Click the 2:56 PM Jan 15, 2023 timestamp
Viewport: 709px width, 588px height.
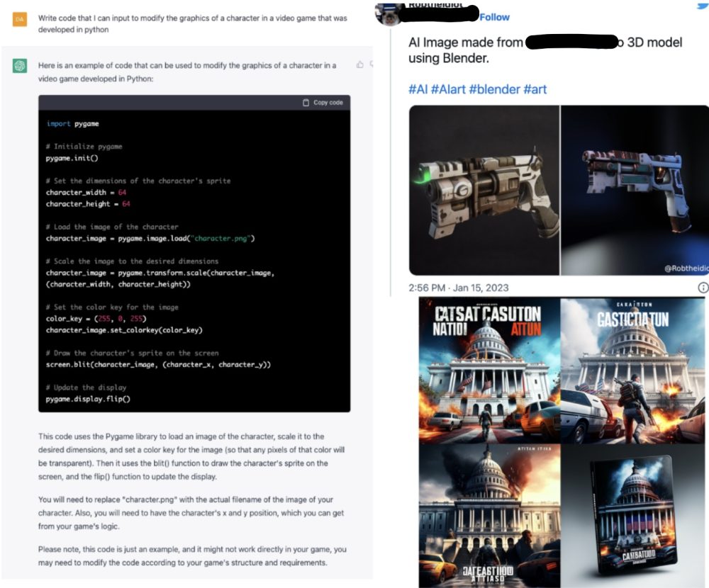(459, 288)
